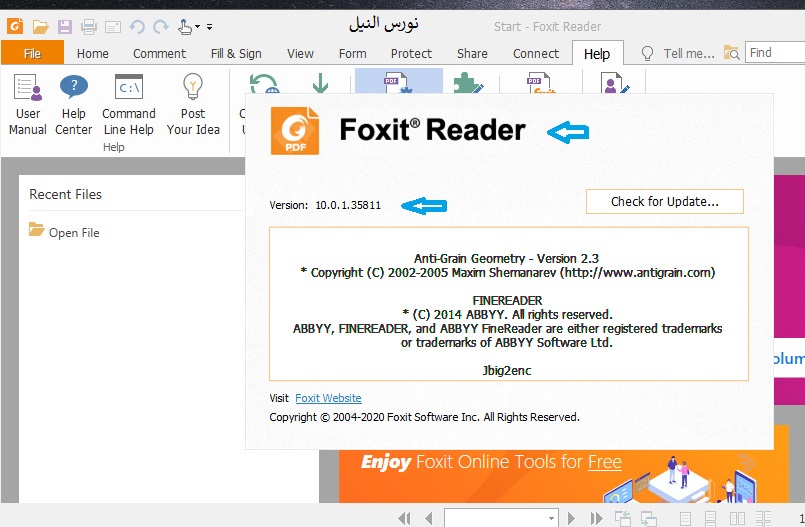
Task: Select the puzzle piece plugins icon
Action: pos(466,86)
